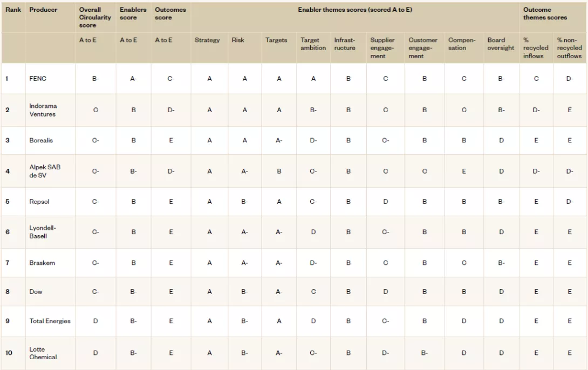588x370 pixels.
Task: Select the Producer column header
Action: pyautogui.click(x=43, y=10)
